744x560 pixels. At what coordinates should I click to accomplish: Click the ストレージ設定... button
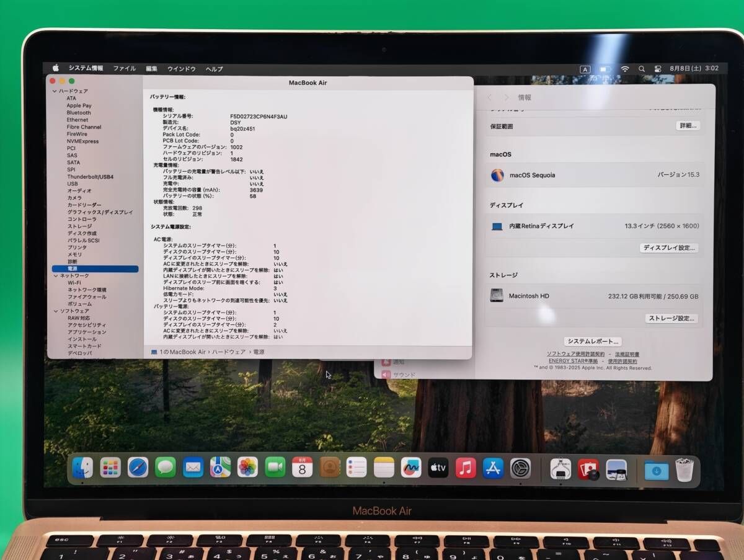pyautogui.click(x=671, y=319)
